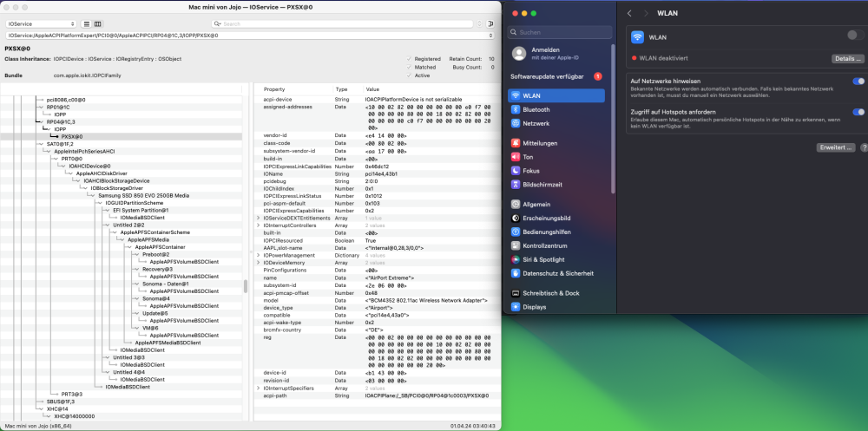The image size is (868, 431).
Task: Go forward with the settings forward arrow
Action: [x=646, y=13]
